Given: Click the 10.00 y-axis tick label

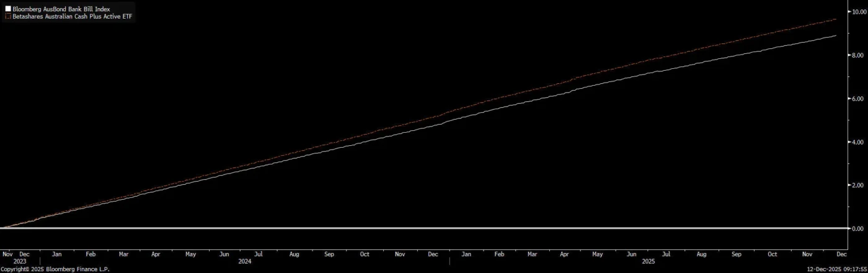Looking at the screenshot, I should (x=857, y=12).
